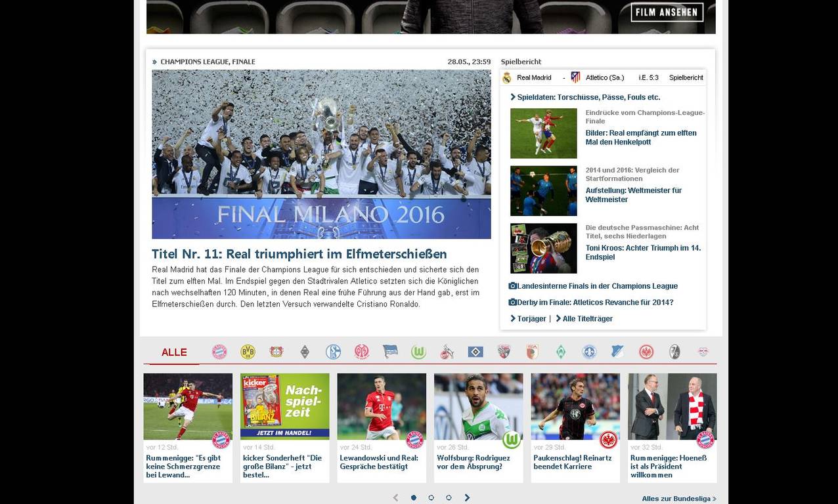Image resolution: width=838 pixels, height=504 pixels.
Task: Select the FC Ingolstadt club logo
Action: point(504,352)
